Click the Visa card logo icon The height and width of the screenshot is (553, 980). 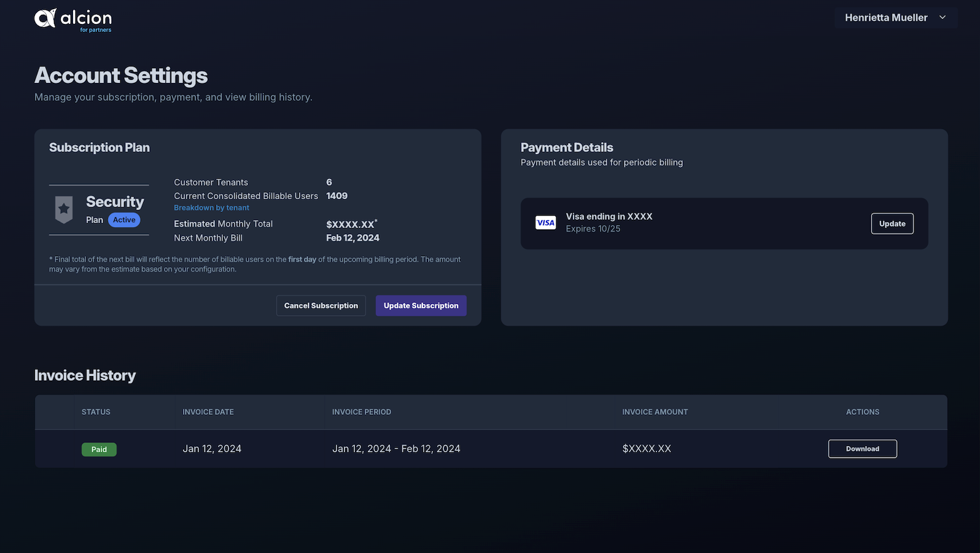[x=545, y=222]
